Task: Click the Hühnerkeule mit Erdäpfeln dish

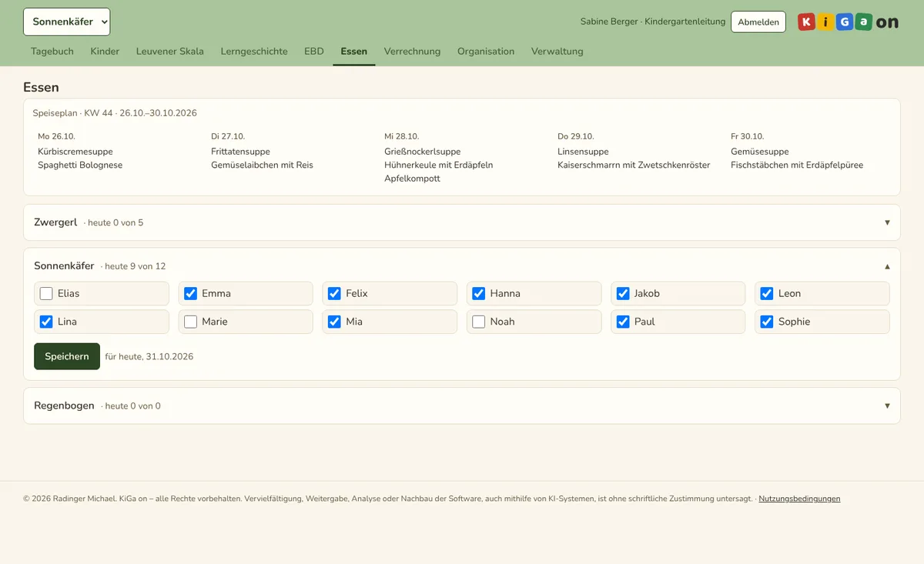Action: tap(439, 165)
